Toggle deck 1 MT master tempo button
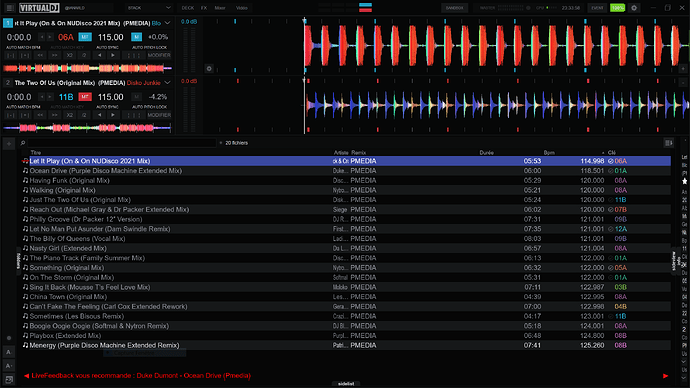This screenshot has width=690, height=388. click(x=85, y=37)
